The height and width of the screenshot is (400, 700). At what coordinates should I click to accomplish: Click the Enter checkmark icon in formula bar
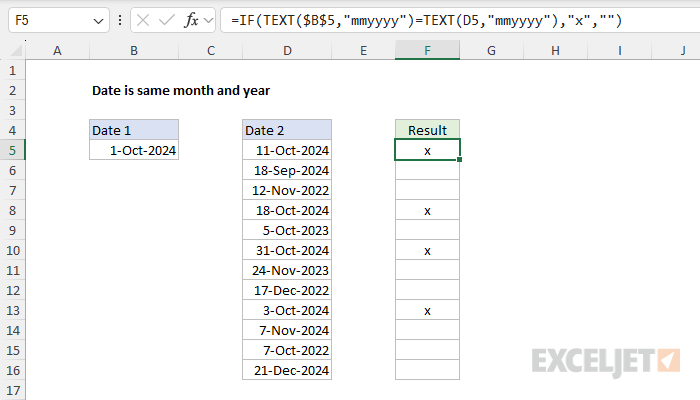point(164,20)
